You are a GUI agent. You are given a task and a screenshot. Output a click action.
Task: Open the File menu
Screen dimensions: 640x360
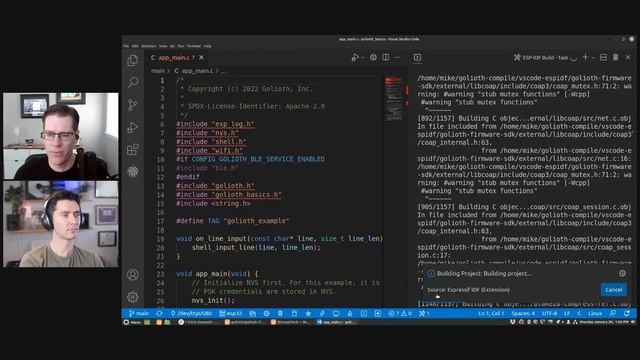point(126,46)
